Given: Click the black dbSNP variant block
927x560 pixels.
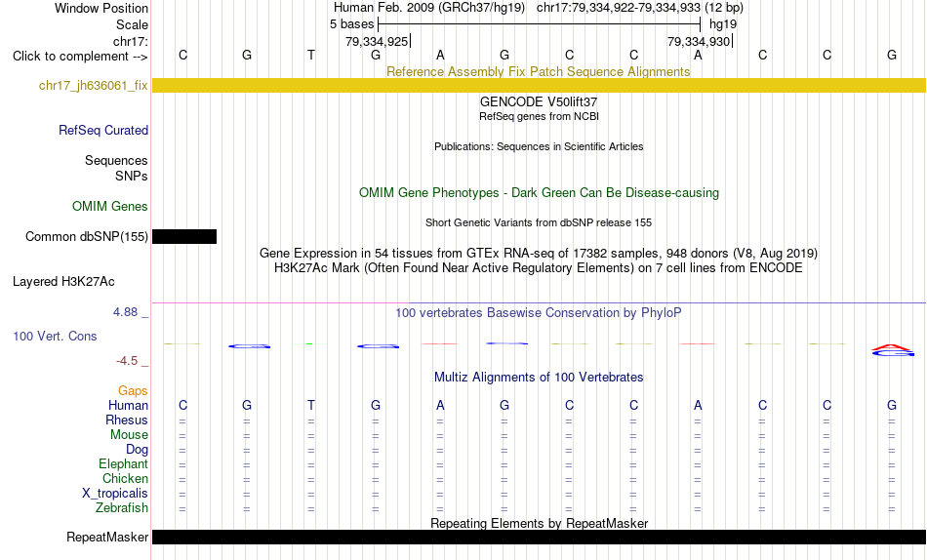Looking at the screenshot, I should click(x=184, y=236).
